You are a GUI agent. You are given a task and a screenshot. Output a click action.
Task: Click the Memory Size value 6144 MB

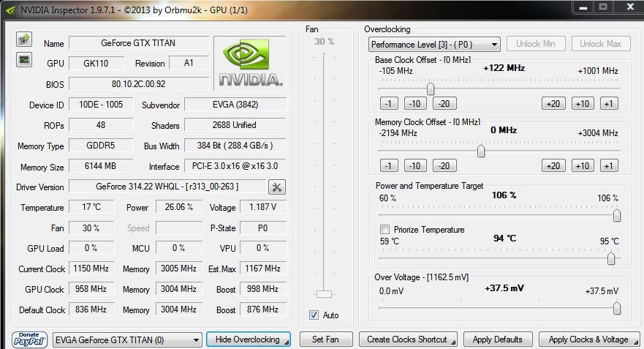point(101,166)
